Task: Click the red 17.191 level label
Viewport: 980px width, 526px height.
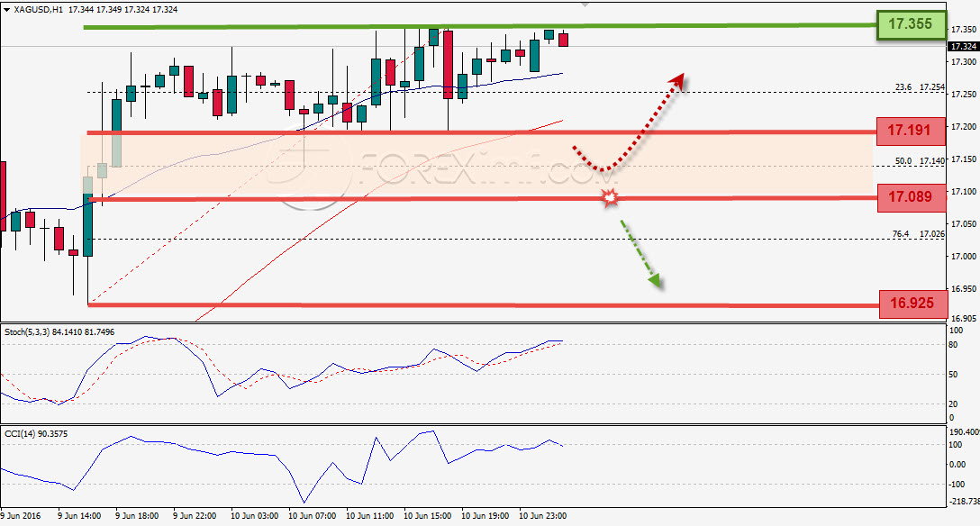Action: pyautogui.click(x=911, y=131)
